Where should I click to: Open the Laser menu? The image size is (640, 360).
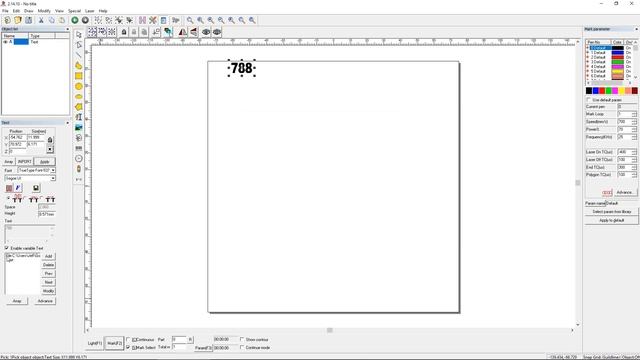coord(90,11)
